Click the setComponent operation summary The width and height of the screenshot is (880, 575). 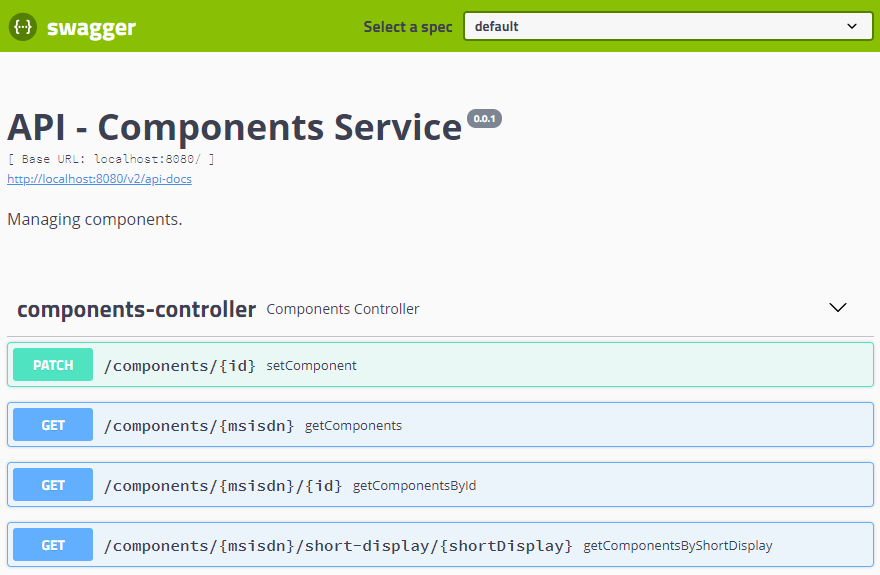pyautogui.click(x=311, y=366)
